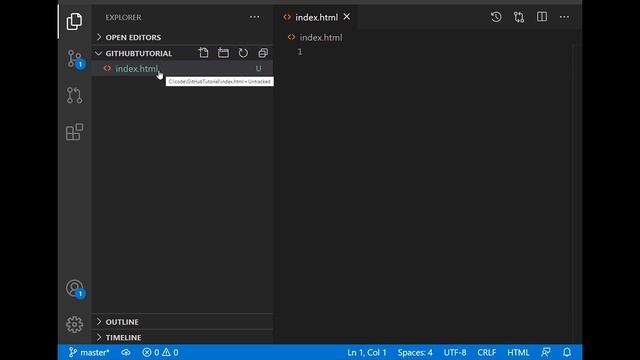Open the Extensions view
The image size is (640, 360).
[74, 132]
